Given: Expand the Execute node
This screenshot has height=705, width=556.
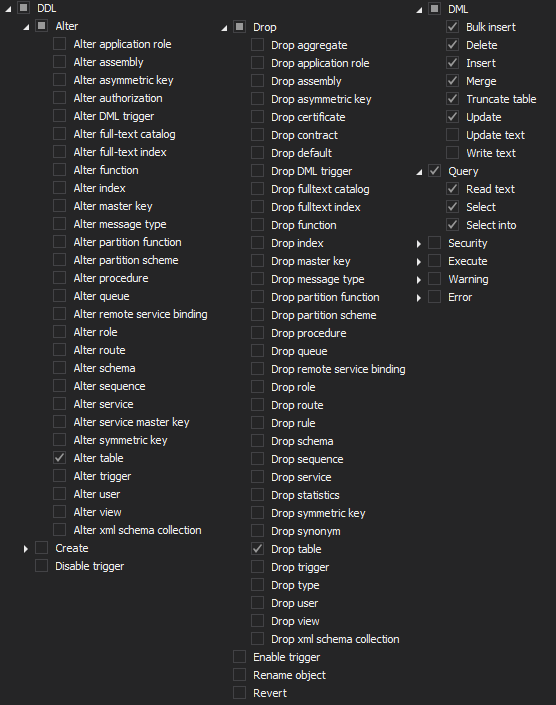Looking at the screenshot, I should tap(418, 262).
